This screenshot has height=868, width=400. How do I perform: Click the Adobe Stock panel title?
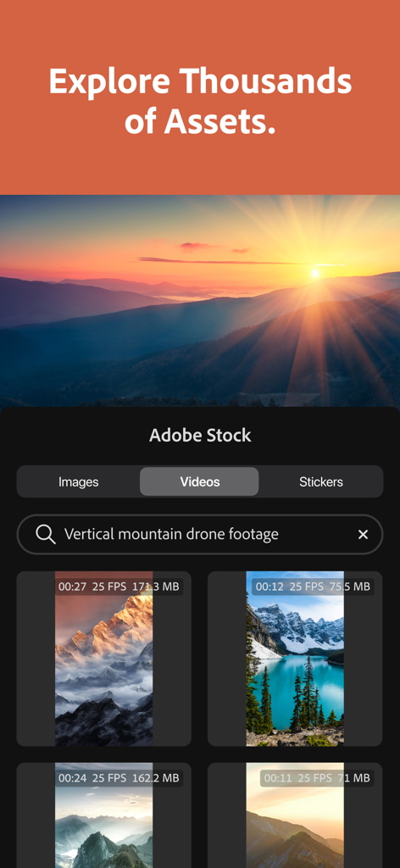(200, 435)
